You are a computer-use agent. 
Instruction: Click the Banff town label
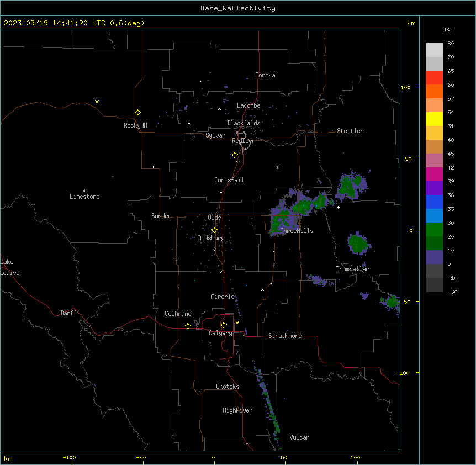(x=68, y=313)
